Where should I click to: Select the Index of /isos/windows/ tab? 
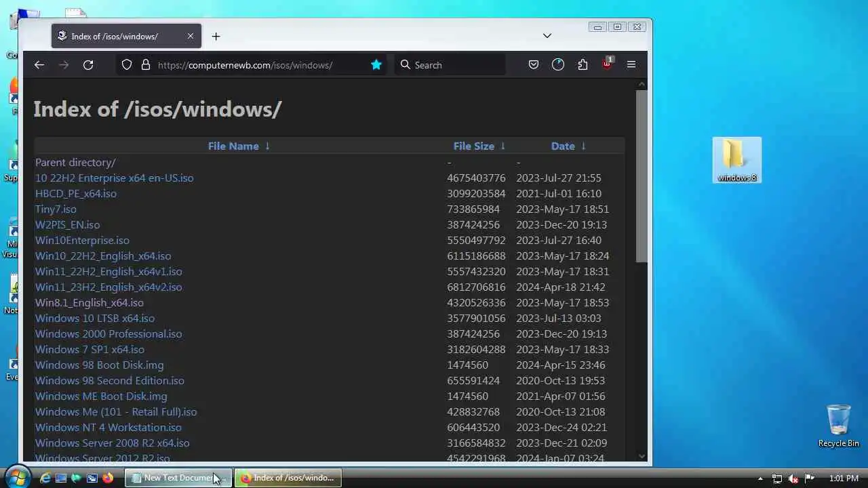[x=126, y=36]
